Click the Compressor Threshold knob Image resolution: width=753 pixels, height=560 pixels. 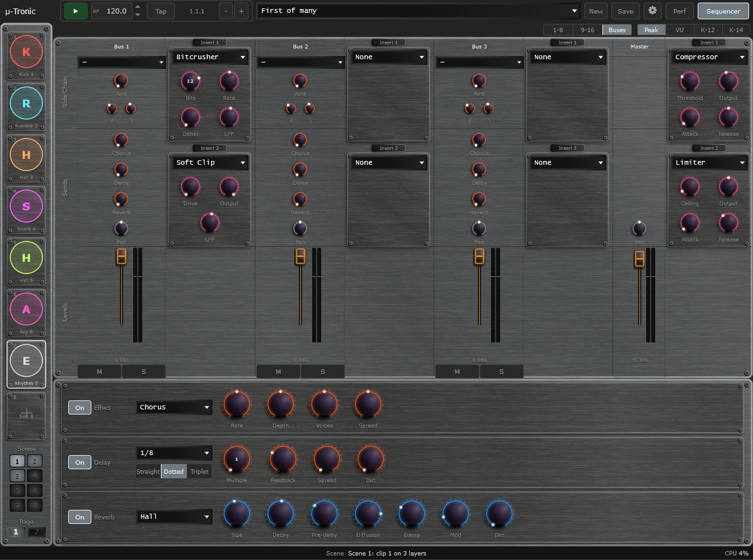[690, 81]
